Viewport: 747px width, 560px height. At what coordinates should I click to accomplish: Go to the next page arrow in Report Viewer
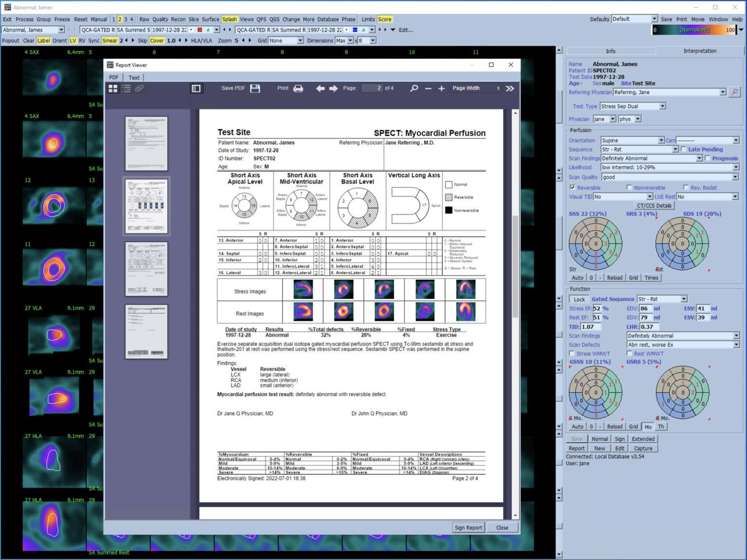pos(334,88)
